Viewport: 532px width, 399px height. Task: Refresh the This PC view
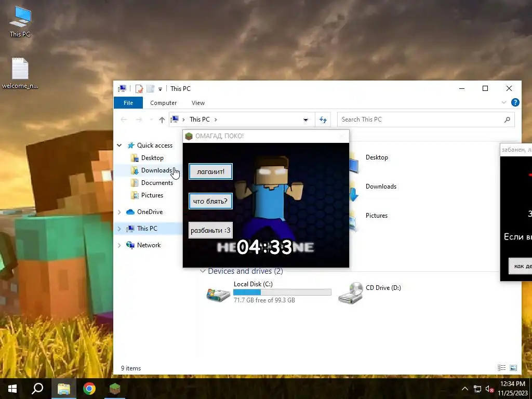[323, 119]
